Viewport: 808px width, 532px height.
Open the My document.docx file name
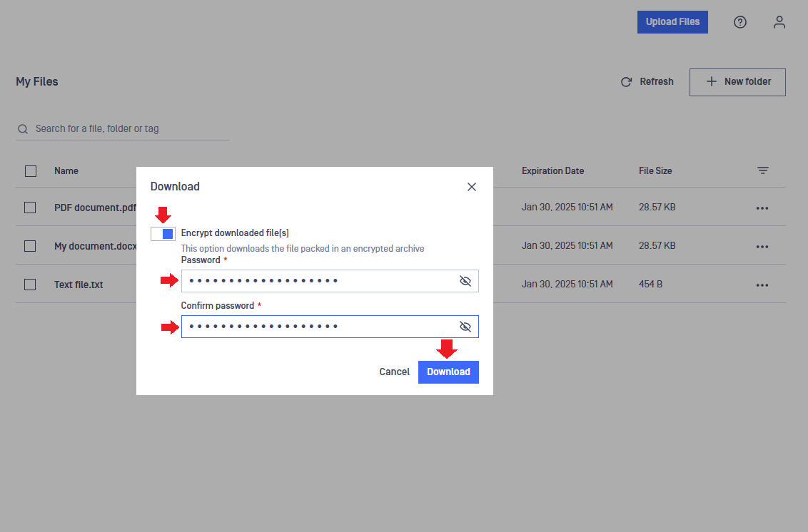pos(96,246)
